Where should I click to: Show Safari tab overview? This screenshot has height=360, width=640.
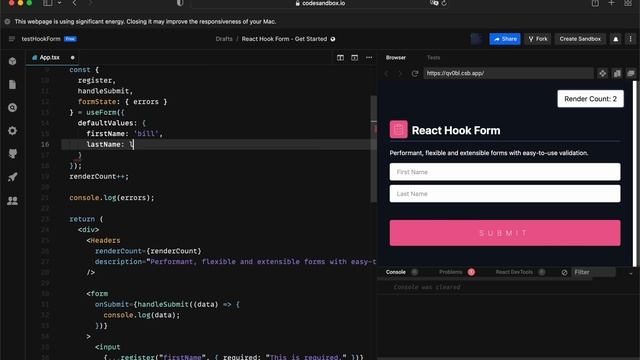pyautogui.click(x=628, y=3)
